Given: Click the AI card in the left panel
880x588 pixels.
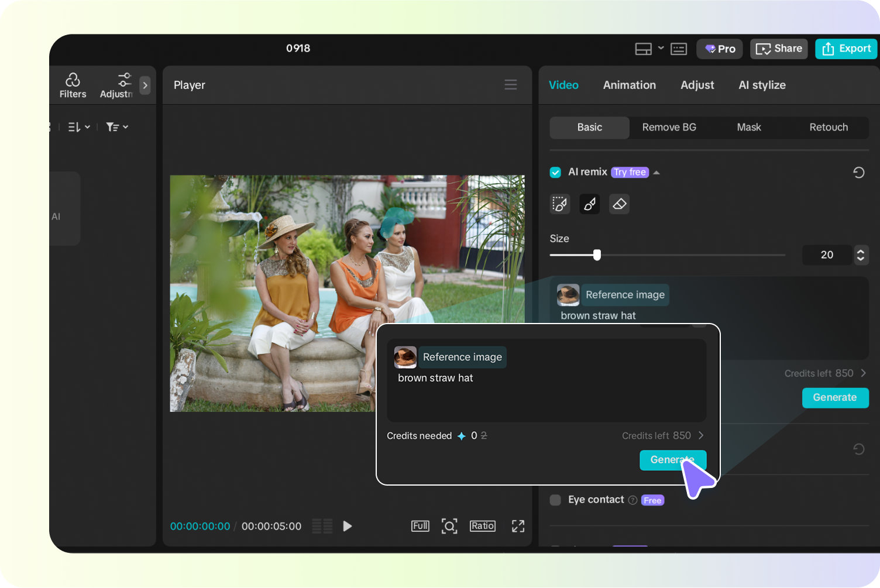Looking at the screenshot, I should [x=64, y=209].
